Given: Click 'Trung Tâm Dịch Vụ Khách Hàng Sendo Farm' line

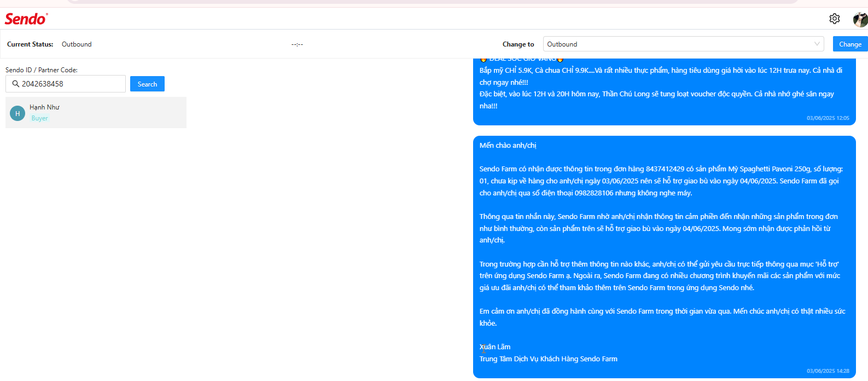Looking at the screenshot, I should tap(549, 359).
